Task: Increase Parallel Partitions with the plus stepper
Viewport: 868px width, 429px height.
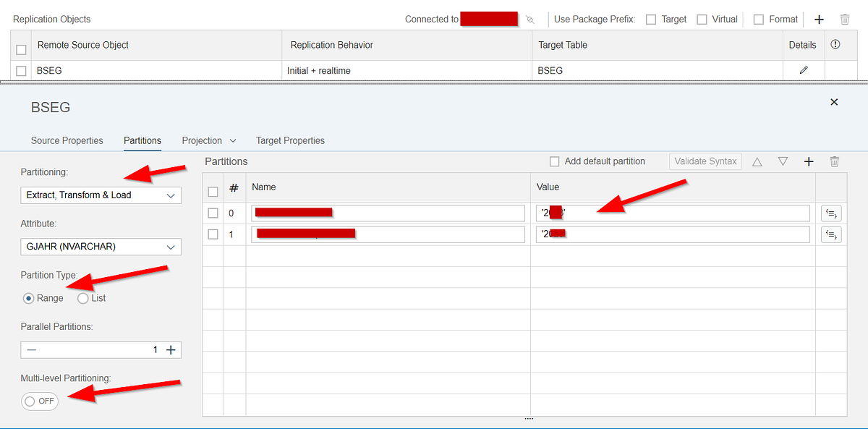Action: [x=171, y=349]
